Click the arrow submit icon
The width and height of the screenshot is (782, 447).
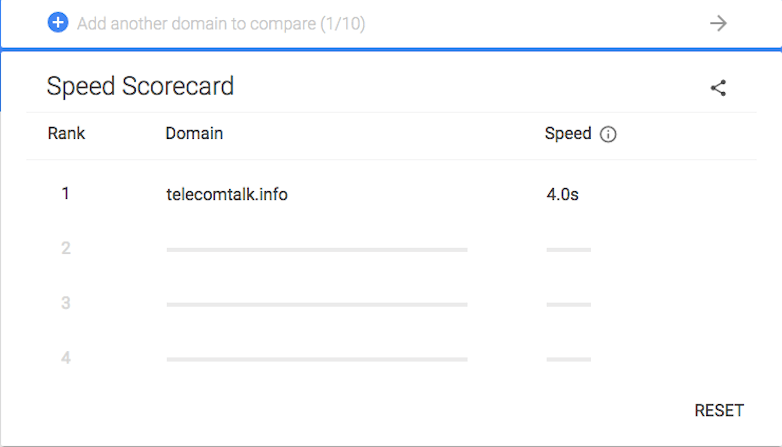[x=718, y=23]
